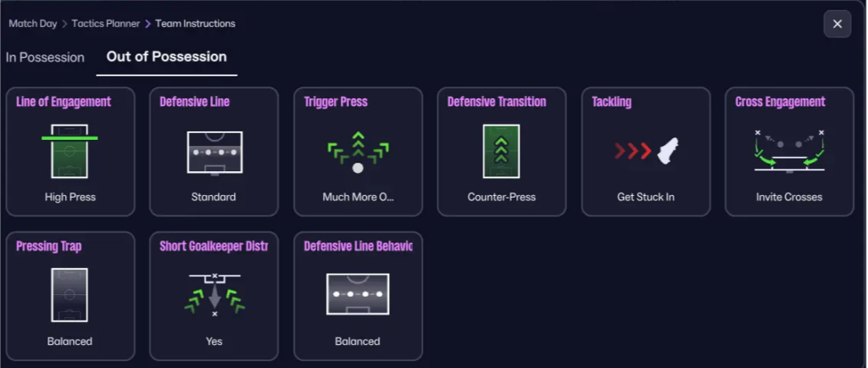Screen dimensions: 868x368
Task: Click the Line of Engagement pitch icon
Action: [70, 151]
